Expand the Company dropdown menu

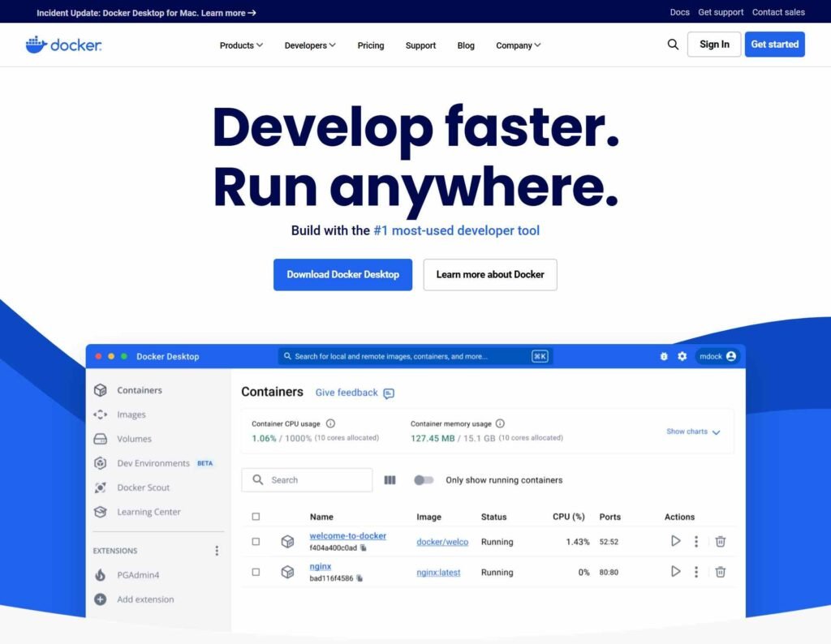(519, 45)
